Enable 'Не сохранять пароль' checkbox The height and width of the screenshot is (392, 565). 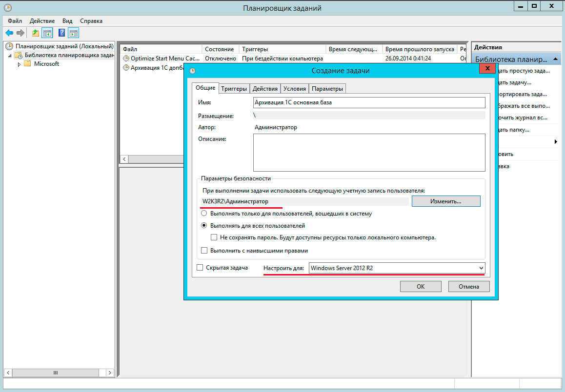214,237
